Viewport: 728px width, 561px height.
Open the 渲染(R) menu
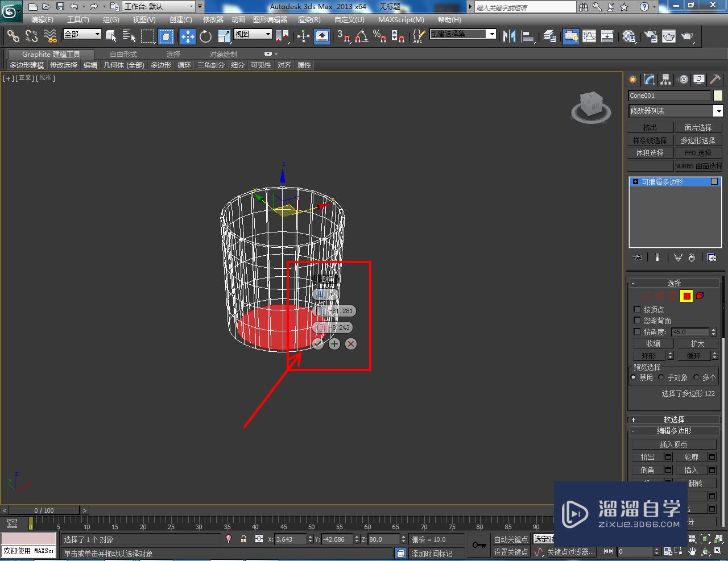click(309, 19)
